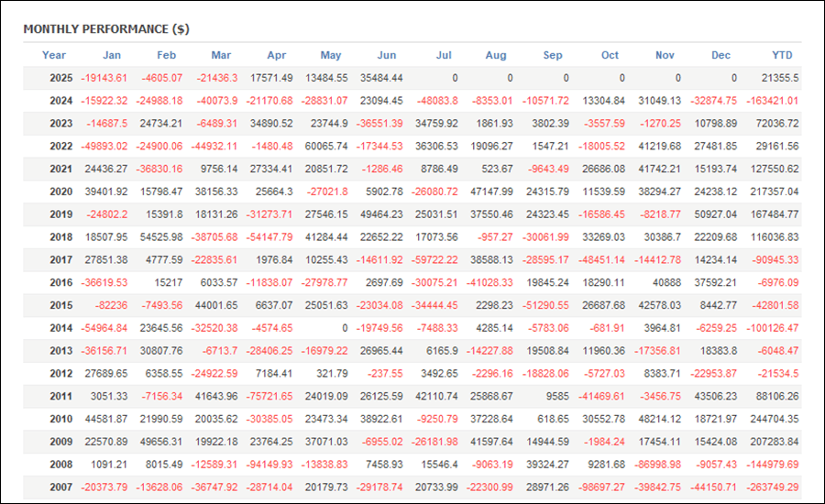Click the 2018 February value 54525.98
The image size is (825, 504).
click(161, 236)
